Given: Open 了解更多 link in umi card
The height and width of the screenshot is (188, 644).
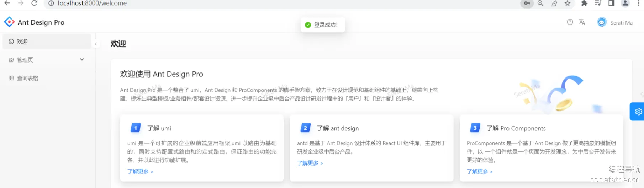Looking at the screenshot, I should (x=140, y=171).
